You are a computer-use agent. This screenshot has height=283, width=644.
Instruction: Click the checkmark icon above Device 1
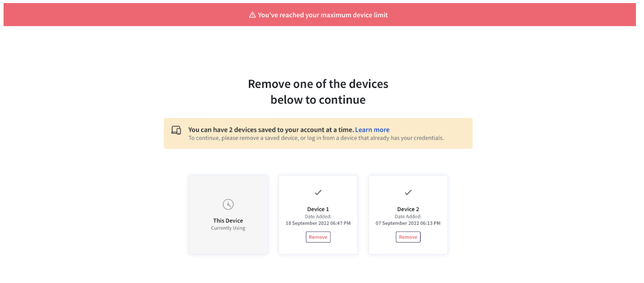click(318, 193)
